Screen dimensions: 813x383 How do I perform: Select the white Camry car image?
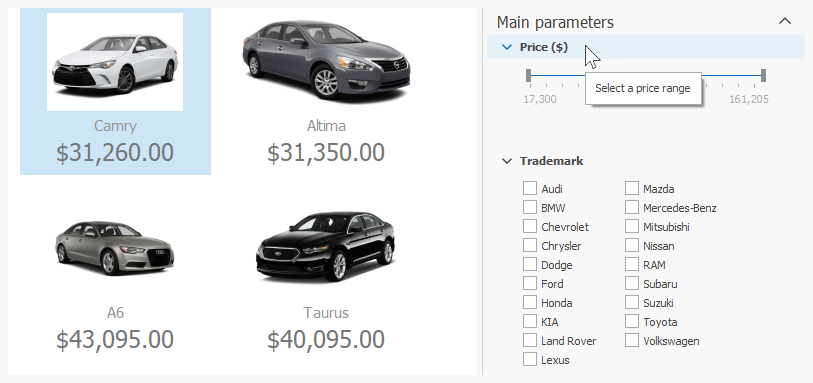pyautogui.click(x=115, y=62)
